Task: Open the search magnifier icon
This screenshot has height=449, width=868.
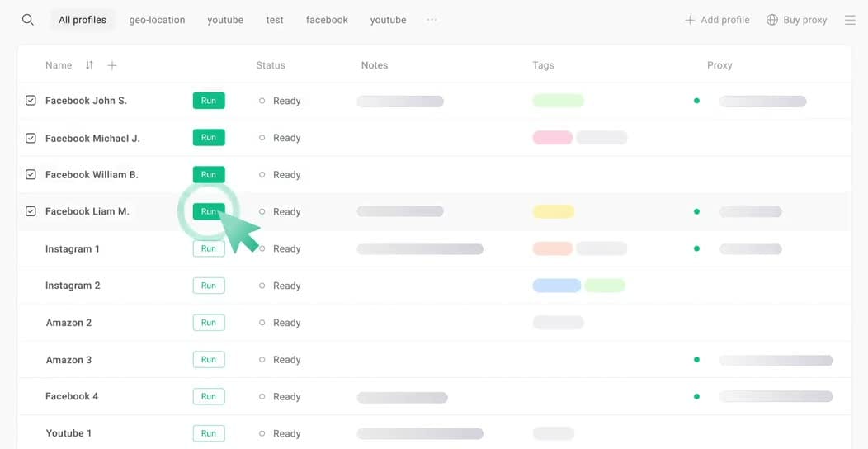Action: click(x=28, y=20)
